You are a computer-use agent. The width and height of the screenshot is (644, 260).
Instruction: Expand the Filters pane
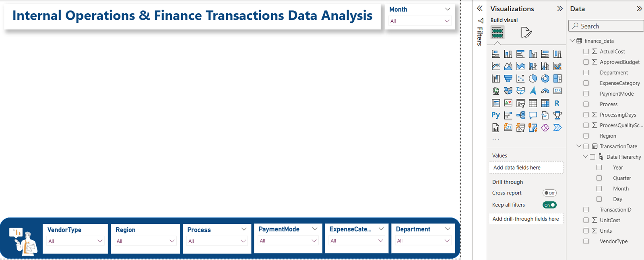pyautogui.click(x=479, y=8)
